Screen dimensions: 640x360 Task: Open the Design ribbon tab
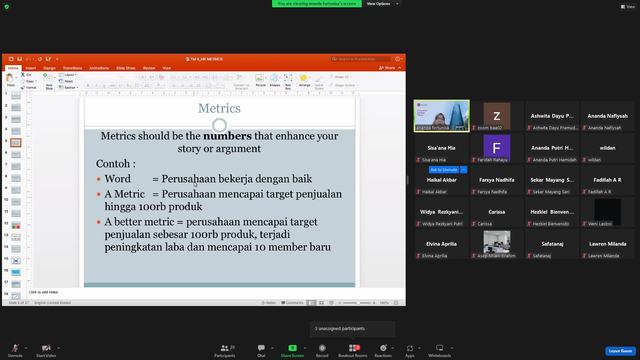click(x=49, y=68)
